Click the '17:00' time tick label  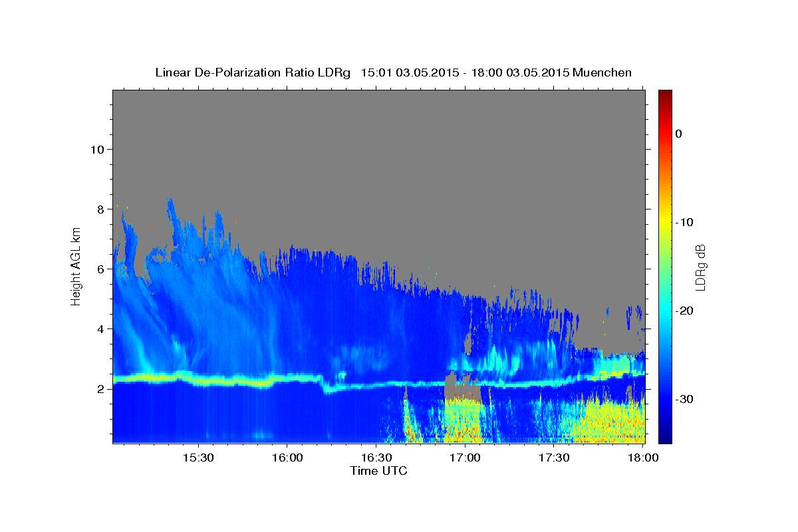click(x=465, y=458)
